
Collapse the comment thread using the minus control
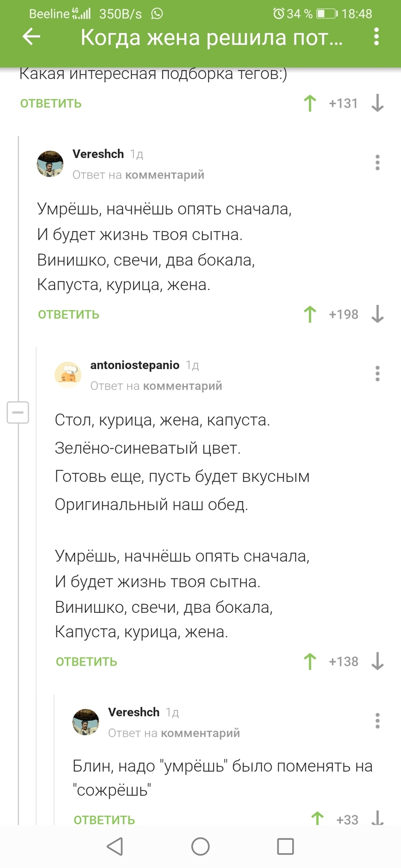tap(18, 412)
